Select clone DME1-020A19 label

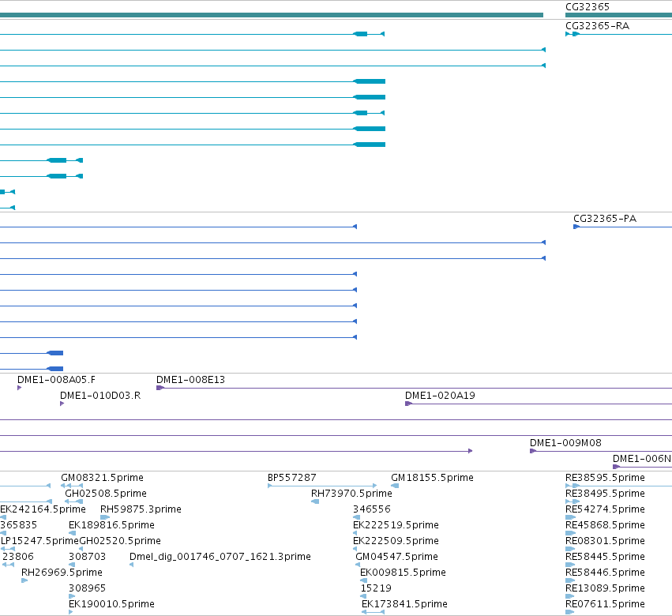[x=440, y=396]
